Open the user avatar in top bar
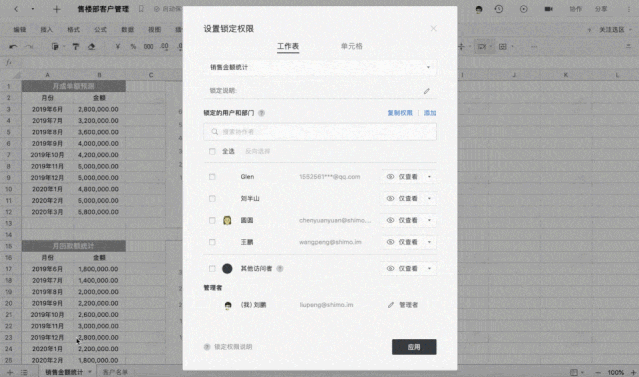The width and height of the screenshot is (639, 377). (x=479, y=9)
